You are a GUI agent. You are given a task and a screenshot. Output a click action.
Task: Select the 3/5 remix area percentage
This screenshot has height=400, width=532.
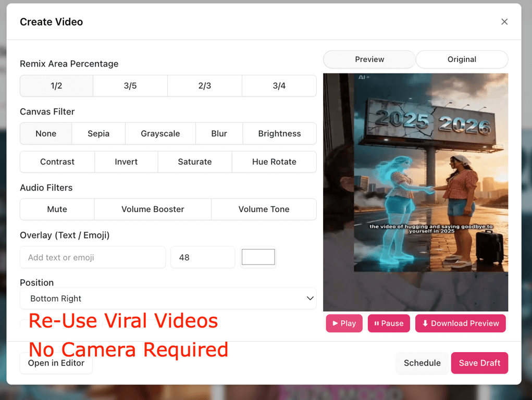pos(130,86)
